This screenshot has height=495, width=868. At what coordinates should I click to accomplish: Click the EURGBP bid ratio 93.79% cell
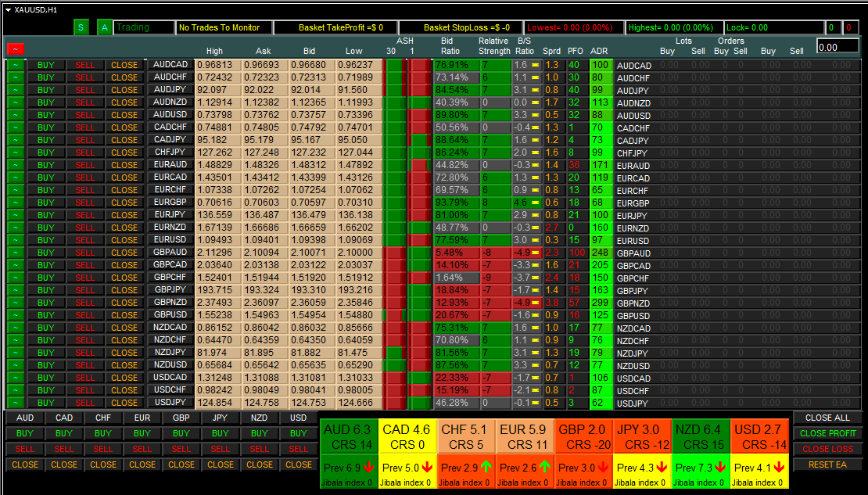456,202
